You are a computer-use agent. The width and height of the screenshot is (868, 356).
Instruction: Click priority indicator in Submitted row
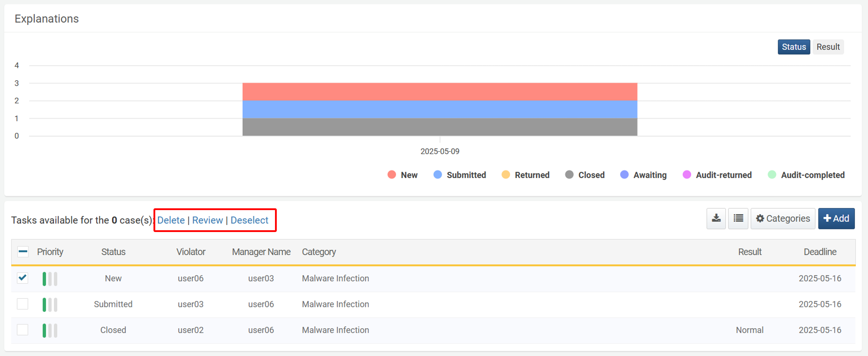tap(50, 304)
